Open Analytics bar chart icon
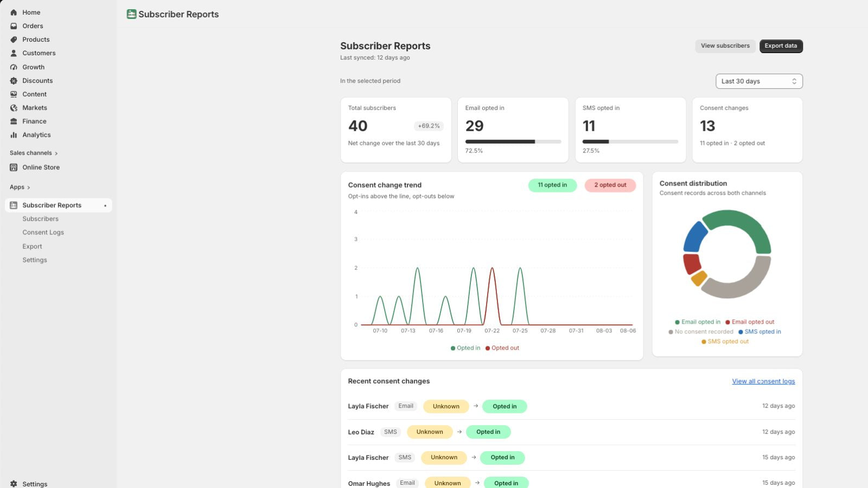Viewport: 868px width, 488px height. (x=14, y=135)
